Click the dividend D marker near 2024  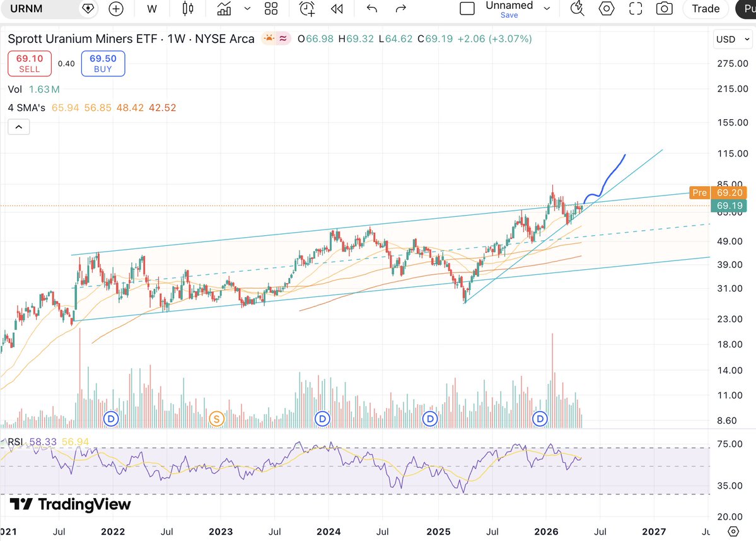click(x=322, y=419)
